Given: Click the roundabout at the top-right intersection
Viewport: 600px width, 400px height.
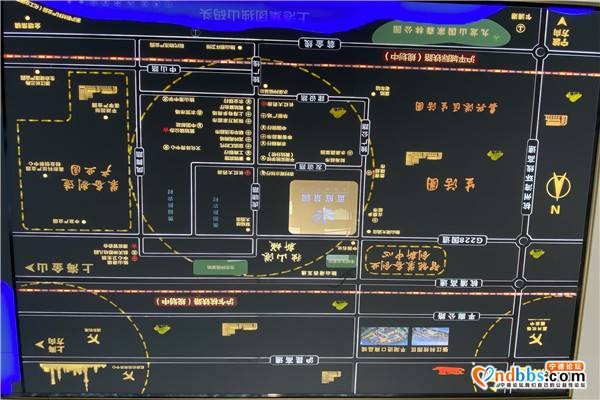Looking at the screenshot, I should coord(540,51).
